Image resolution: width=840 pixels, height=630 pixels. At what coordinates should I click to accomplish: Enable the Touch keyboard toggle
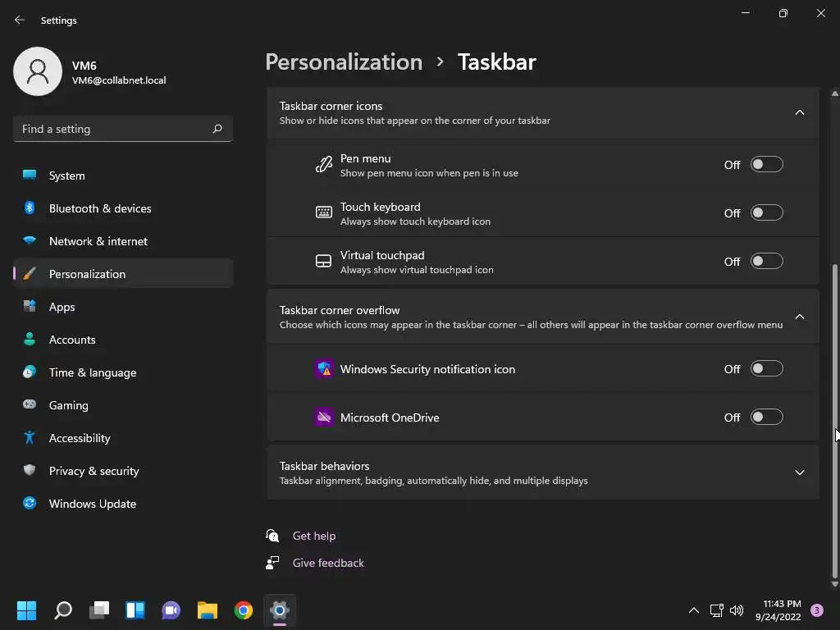pos(767,212)
